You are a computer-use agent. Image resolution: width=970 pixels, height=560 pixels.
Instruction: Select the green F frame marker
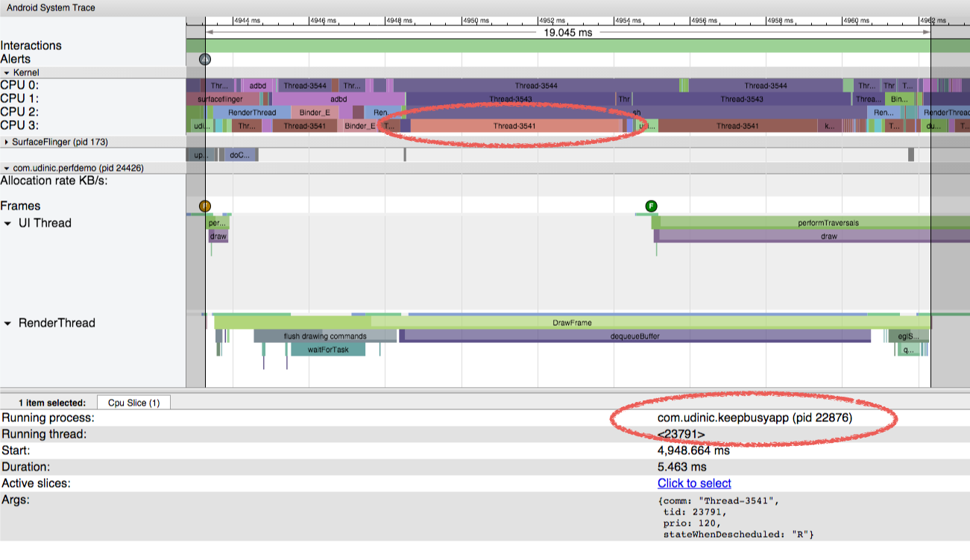point(652,206)
